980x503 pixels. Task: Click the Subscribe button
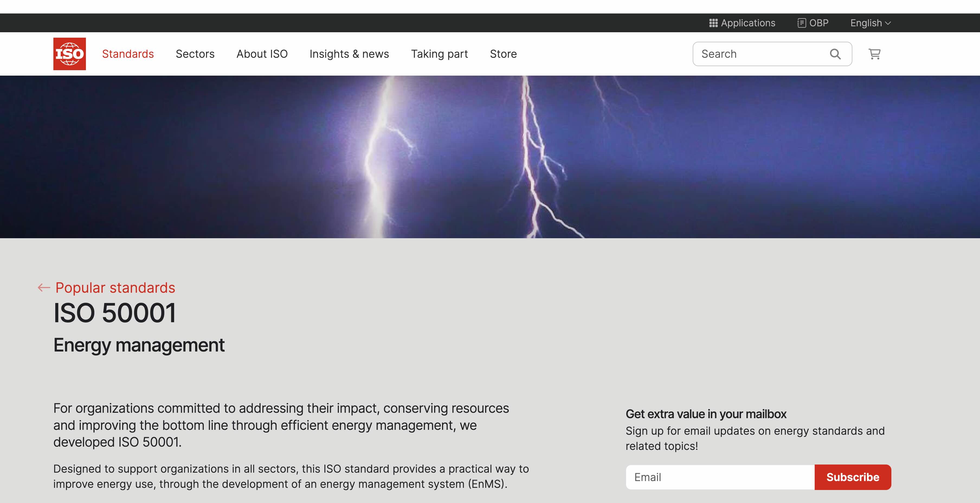[853, 477]
